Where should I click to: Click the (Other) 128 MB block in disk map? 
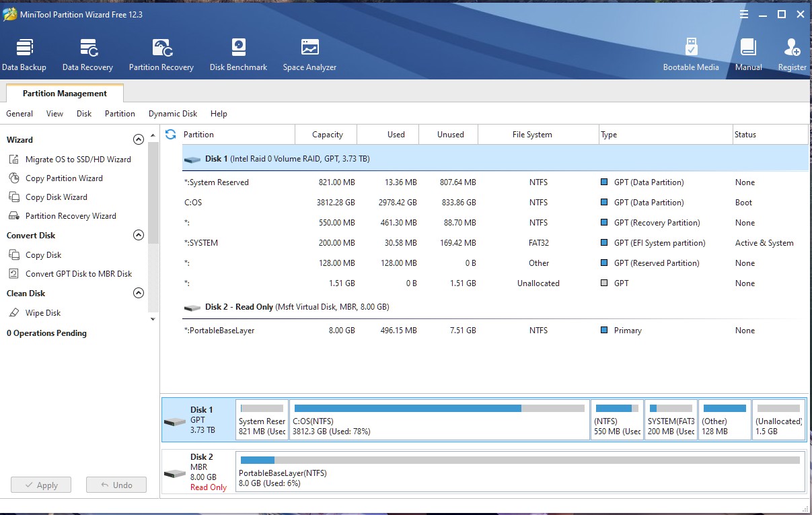[725, 420]
